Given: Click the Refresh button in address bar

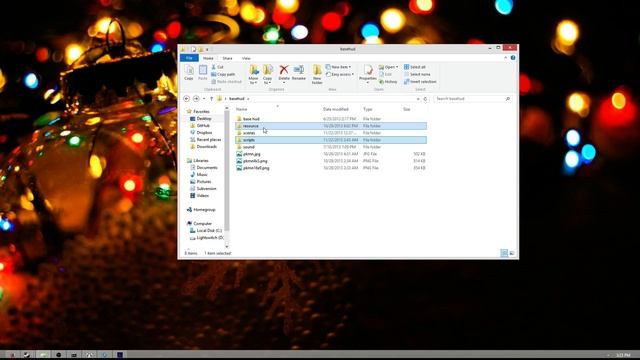Looking at the screenshot, I should (x=425, y=99).
